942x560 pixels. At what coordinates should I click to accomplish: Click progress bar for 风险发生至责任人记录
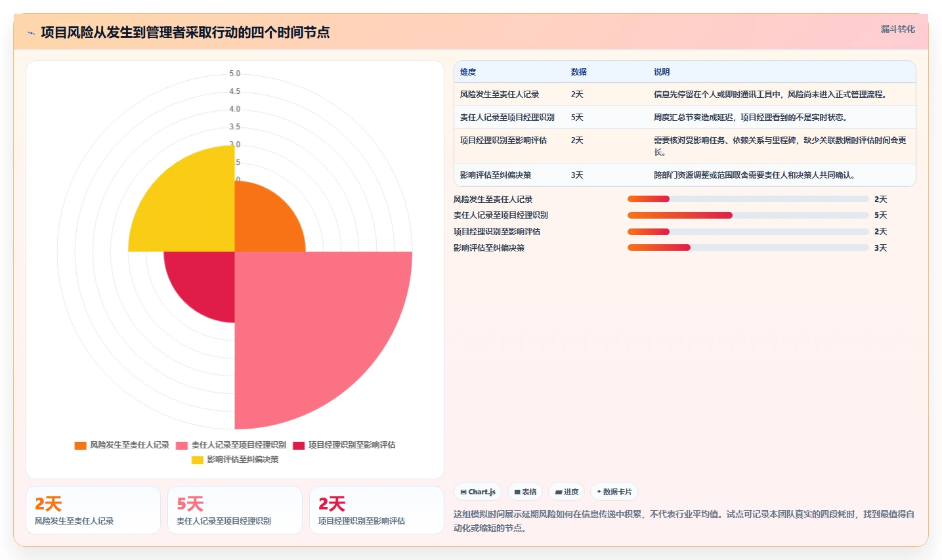(x=748, y=199)
